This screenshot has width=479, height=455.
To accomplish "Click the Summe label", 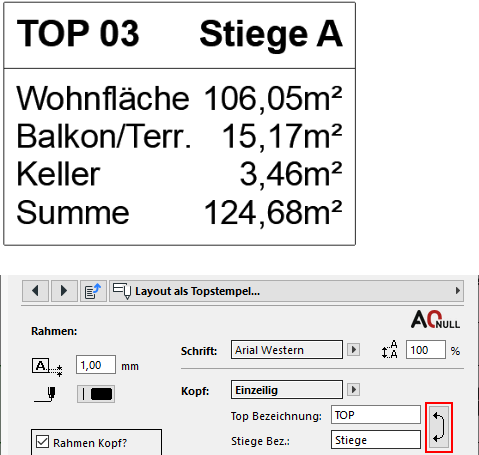I will [73, 213].
